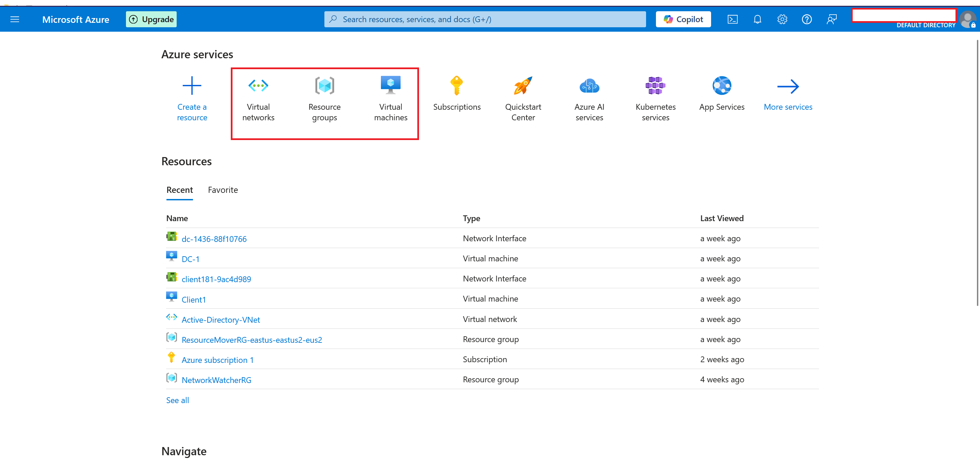Click the Type column header

tap(471, 219)
